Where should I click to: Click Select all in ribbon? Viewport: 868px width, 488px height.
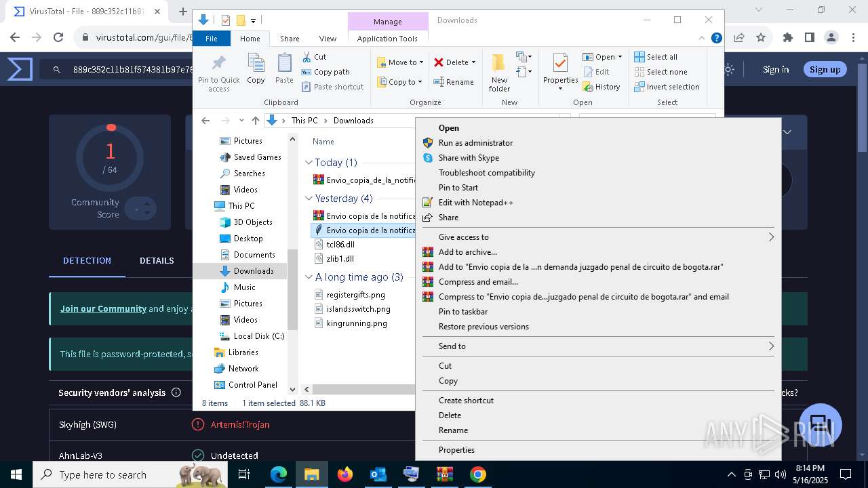click(656, 57)
